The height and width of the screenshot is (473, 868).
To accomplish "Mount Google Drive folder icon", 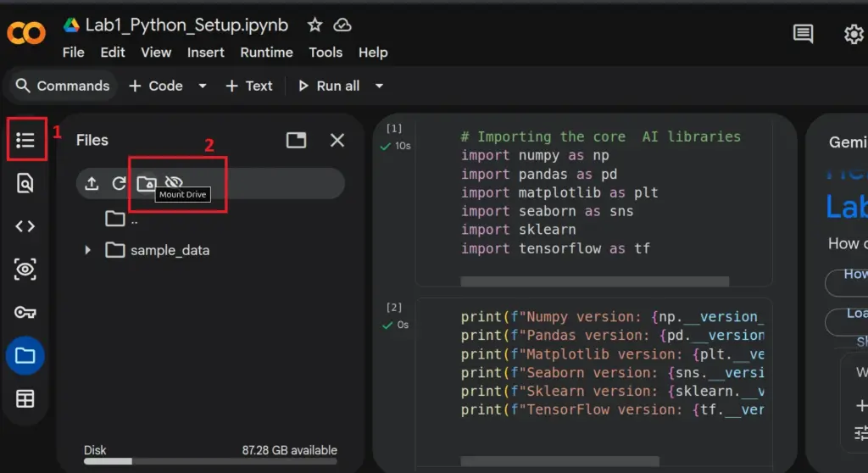I will tap(147, 183).
